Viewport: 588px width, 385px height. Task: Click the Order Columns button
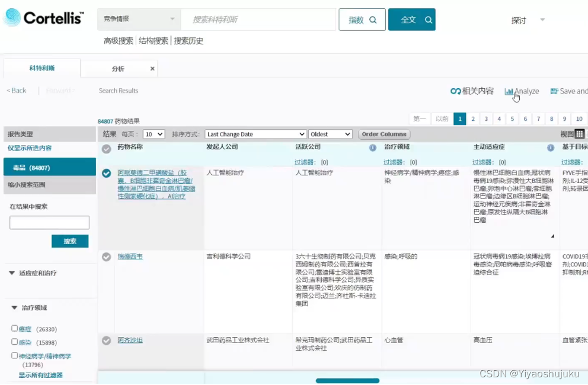(384, 134)
